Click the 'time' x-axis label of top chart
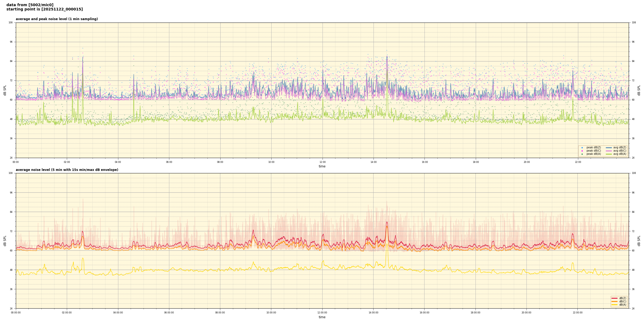Screen dimensions: 644x322 coord(322,166)
